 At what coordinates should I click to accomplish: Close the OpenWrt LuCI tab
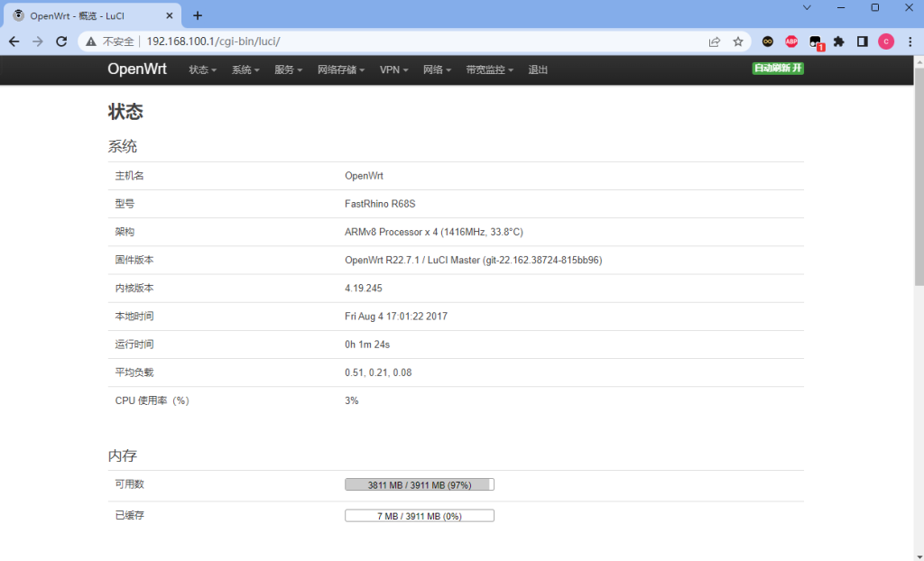(169, 16)
